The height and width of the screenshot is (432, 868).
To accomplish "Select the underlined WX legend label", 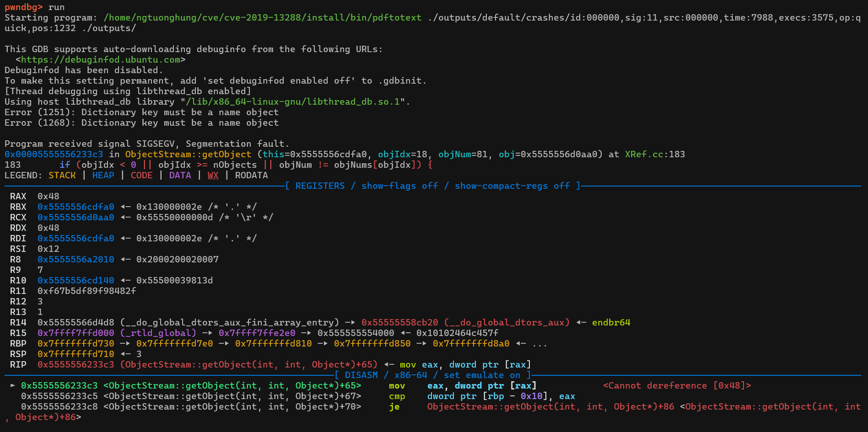I will click(213, 175).
